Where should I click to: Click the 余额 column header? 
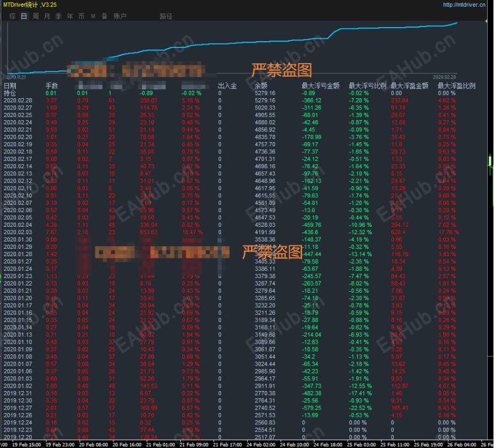pyautogui.click(x=261, y=86)
